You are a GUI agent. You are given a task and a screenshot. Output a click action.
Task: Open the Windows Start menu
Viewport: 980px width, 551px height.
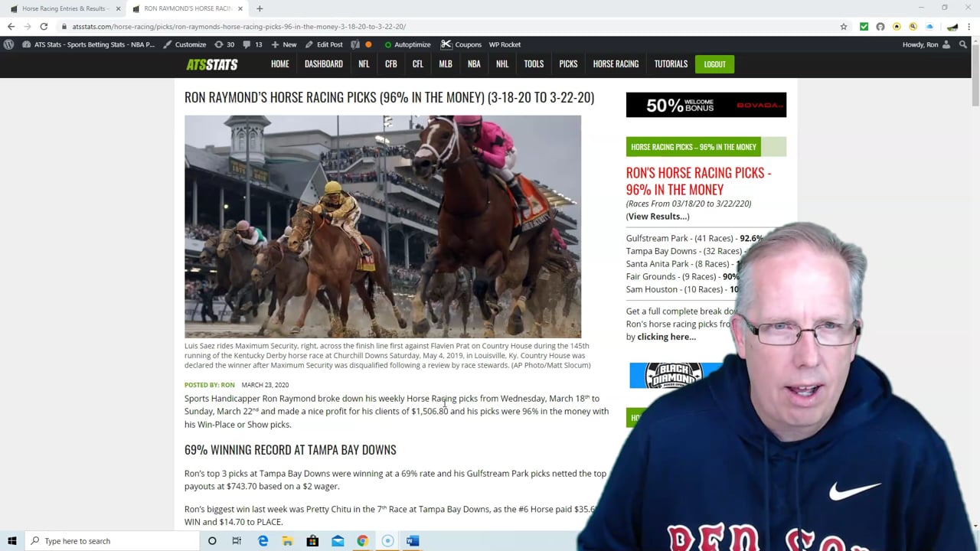(11, 541)
